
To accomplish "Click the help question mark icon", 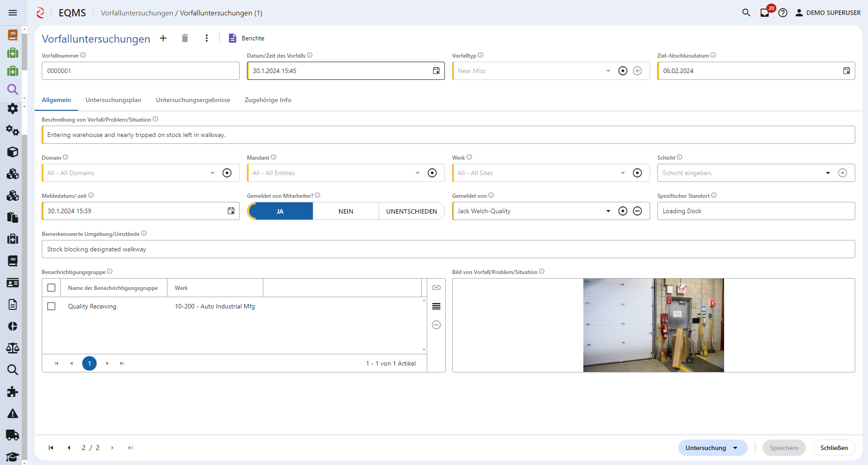I will pyautogui.click(x=783, y=13).
